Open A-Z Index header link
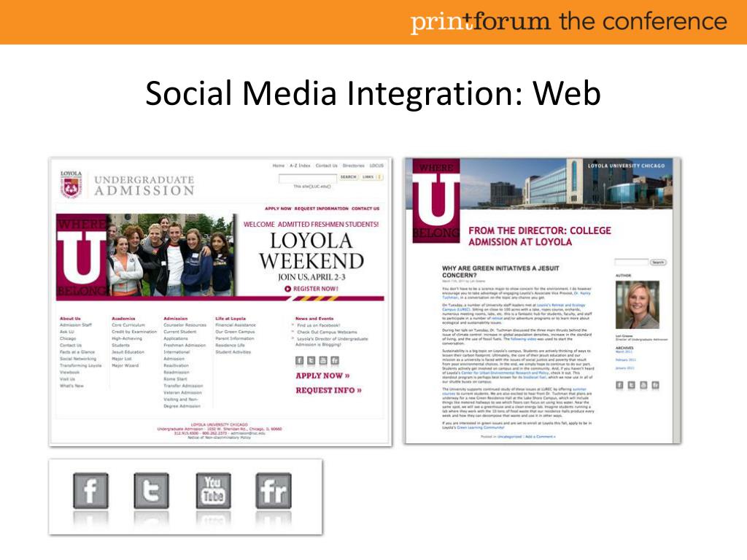747x560 pixels. click(300, 166)
